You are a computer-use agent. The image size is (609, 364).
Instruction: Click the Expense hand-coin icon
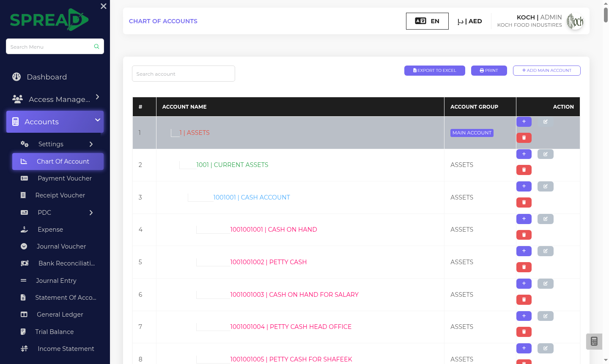coord(24,230)
